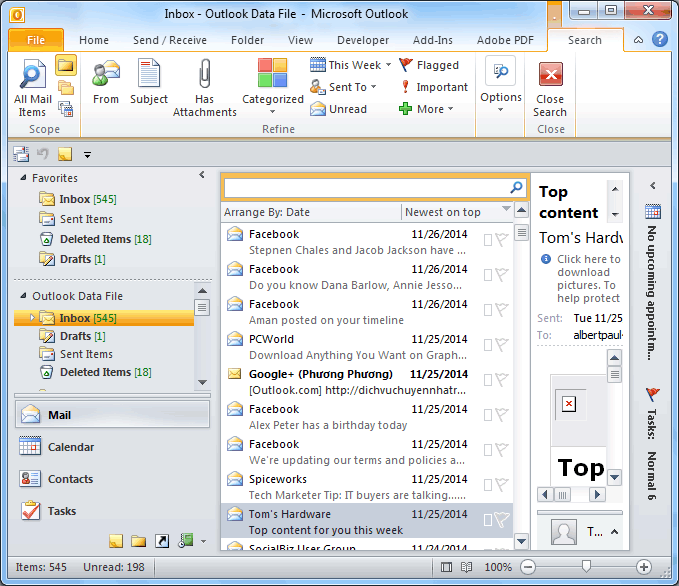Open Sent Items in Favorites

pos(86,219)
